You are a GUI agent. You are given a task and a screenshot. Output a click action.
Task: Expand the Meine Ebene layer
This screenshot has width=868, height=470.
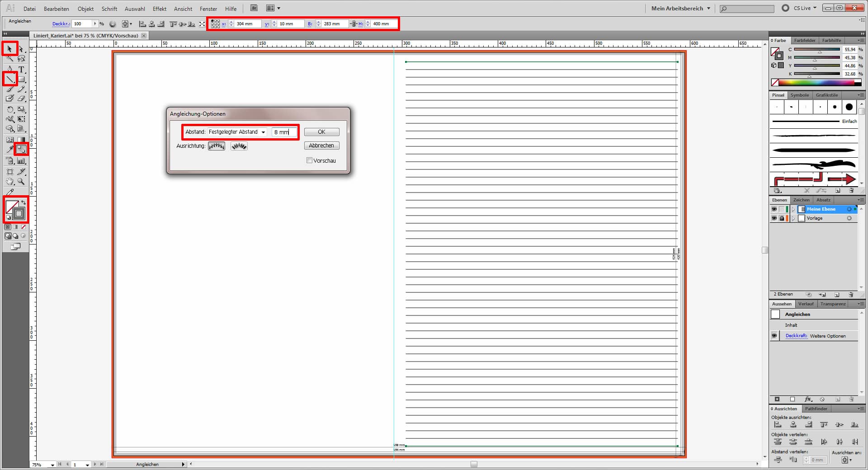[x=793, y=209]
